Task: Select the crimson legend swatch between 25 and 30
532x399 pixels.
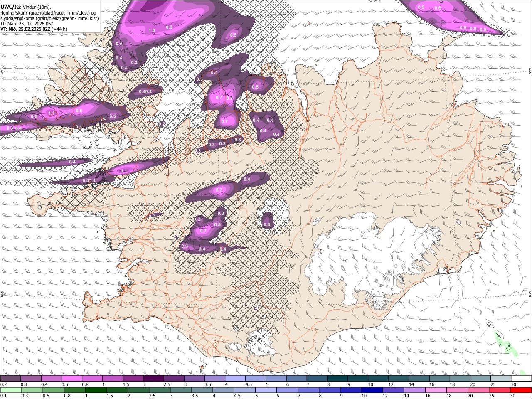Action: pyautogui.click(x=500, y=390)
